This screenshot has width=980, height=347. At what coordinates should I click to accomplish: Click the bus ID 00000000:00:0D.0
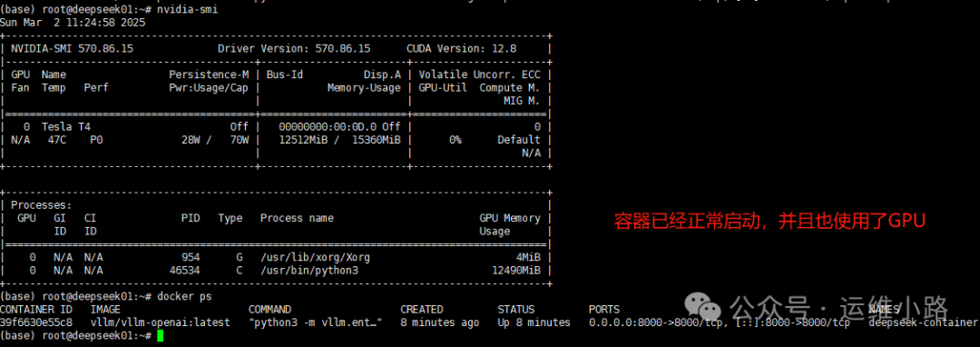tap(328, 127)
